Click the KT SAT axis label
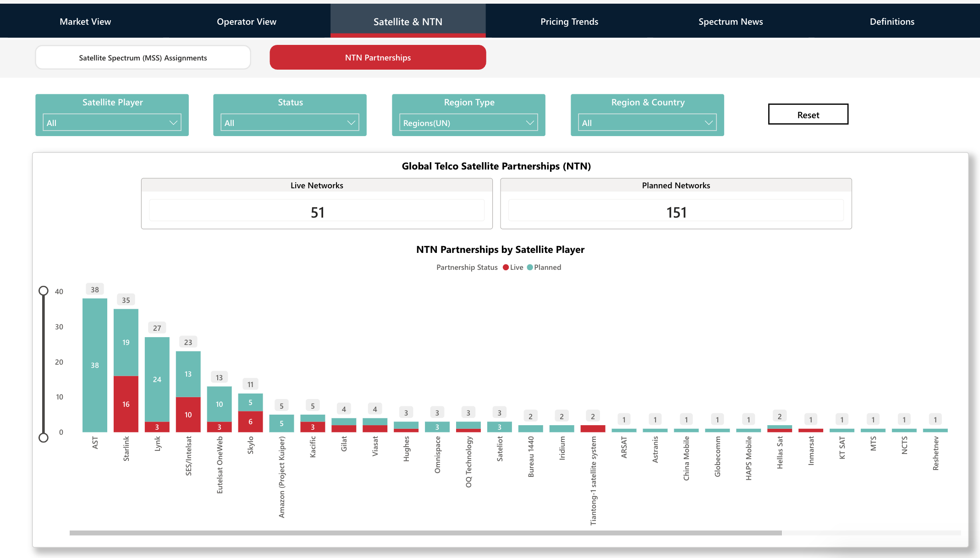This screenshot has width=980, height=558. coord(842,448)
